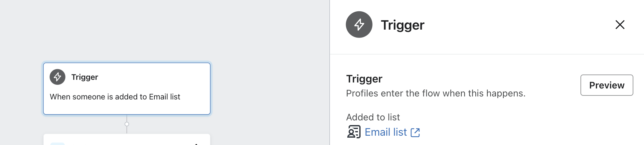The width and height of the screenshot is (644, 145).
Task: Click the Trigger node's lightning icon on canvas
Action: pos(58,77)
